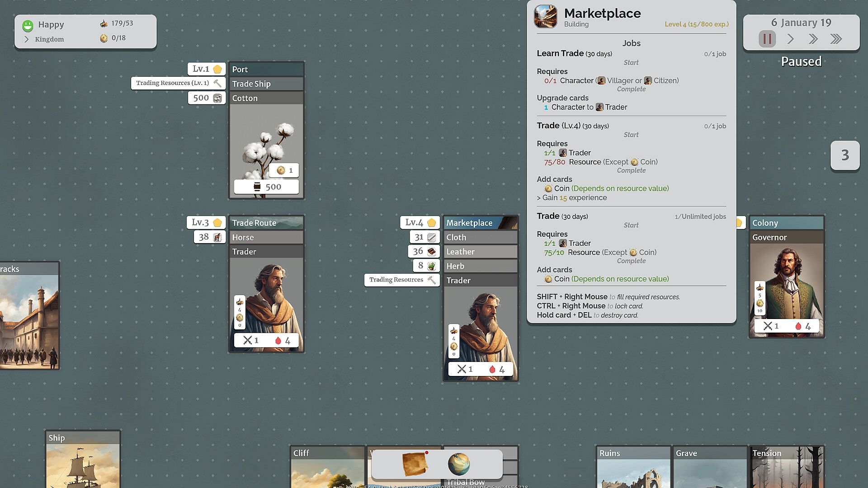Set game to double fast-forward speed
Screen dimensions: 868x488
pos(813,39)
